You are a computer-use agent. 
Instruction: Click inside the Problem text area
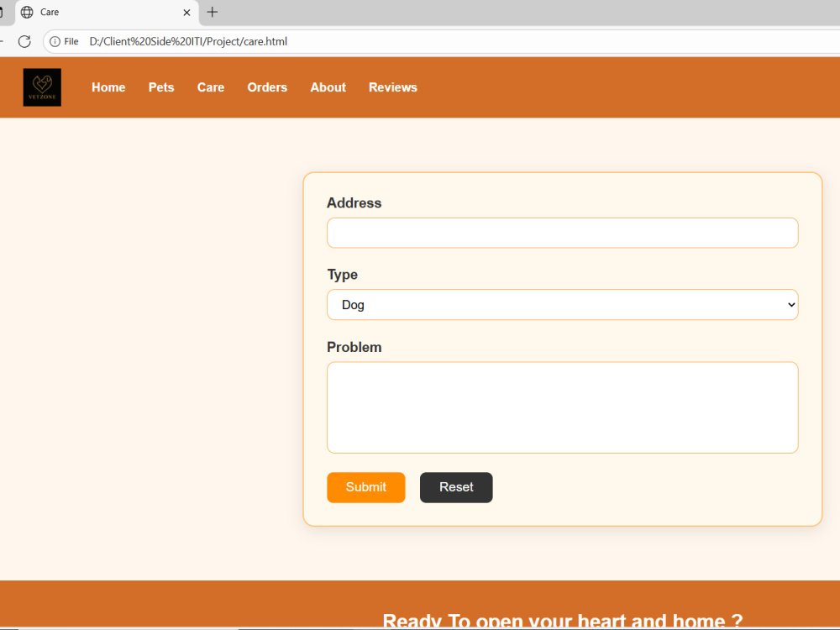click(563, 407)
